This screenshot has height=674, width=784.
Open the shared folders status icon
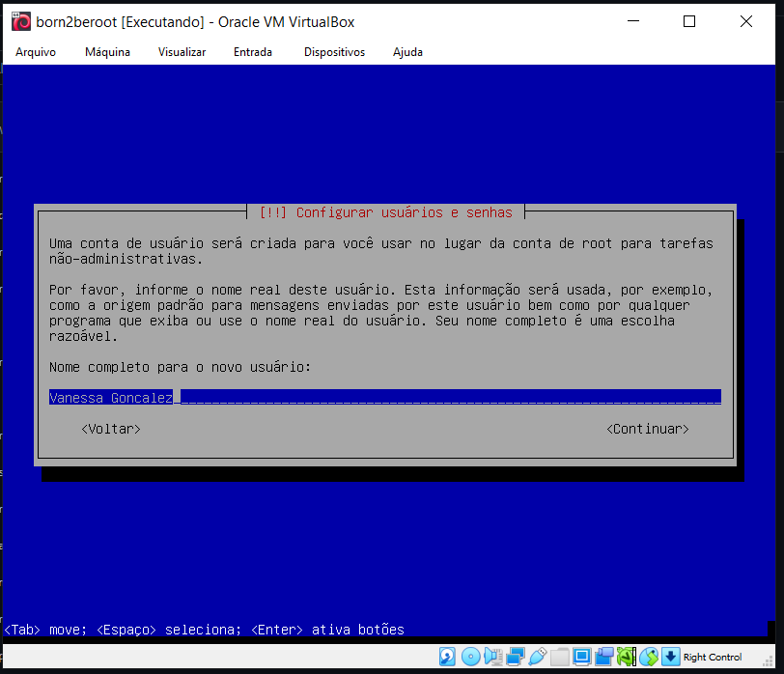click(560, 657)
